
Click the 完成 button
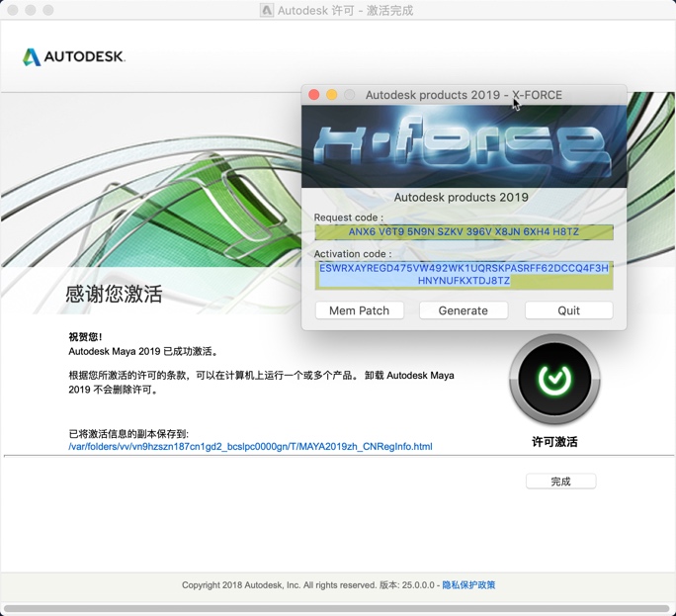(561, 482)
